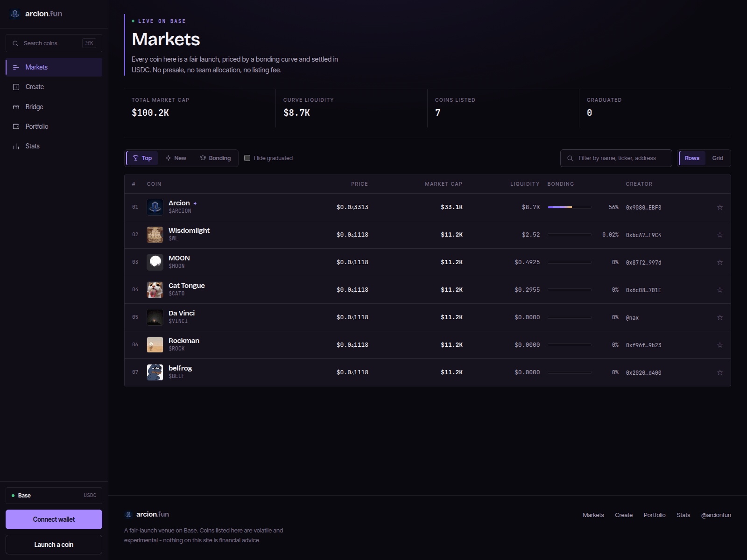This screenshot has height=560, width=747.
Task: Star the Da Vinci coin row
Action: pos(720,317)
